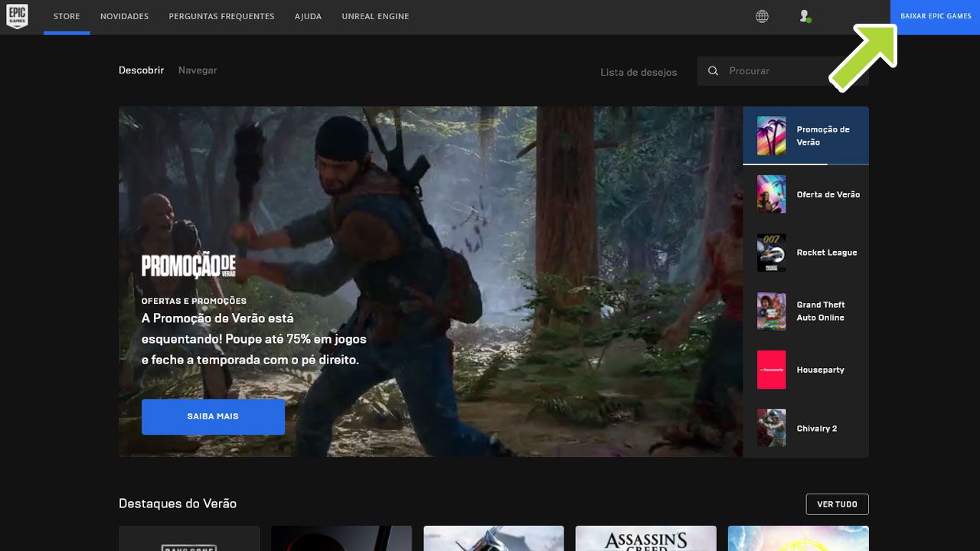Open the NOVIDADES menu item
This screenshot has width=980, height=551.
click(124, 16)
